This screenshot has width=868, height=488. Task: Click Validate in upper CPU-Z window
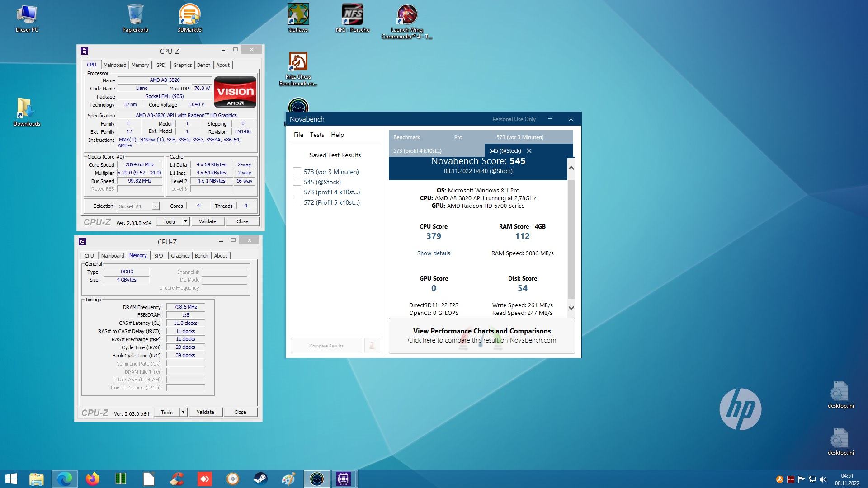[x=208, y=221]
